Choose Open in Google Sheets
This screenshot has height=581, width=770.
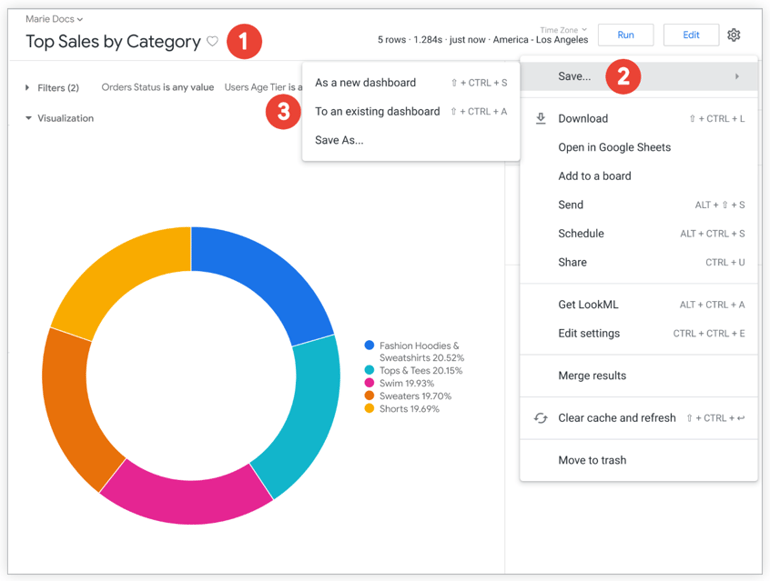coord(638,147)
